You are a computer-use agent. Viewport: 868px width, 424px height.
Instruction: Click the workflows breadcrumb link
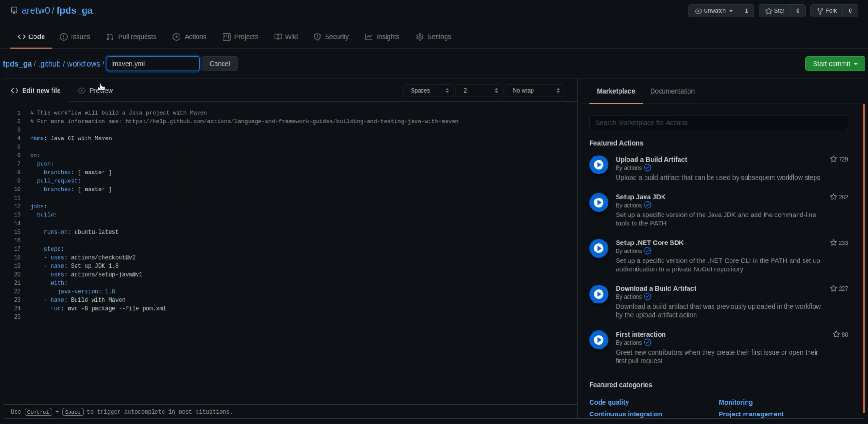(84, 64)
